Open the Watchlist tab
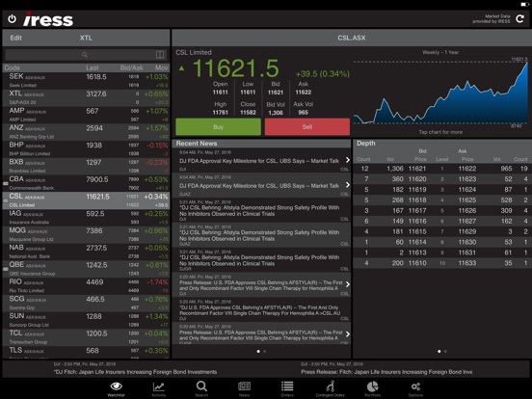The image size is (532, 399). pos(116,388)
